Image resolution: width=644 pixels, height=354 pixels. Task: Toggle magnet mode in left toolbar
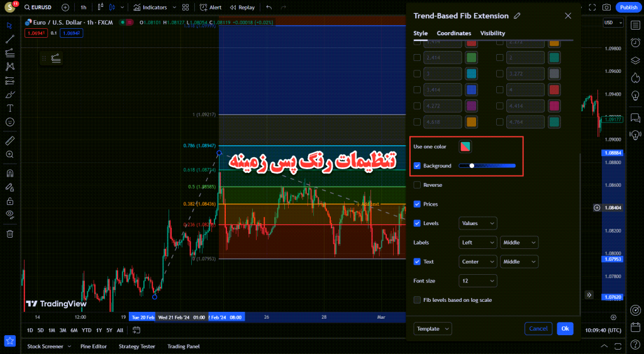click(x=10, y=174)
